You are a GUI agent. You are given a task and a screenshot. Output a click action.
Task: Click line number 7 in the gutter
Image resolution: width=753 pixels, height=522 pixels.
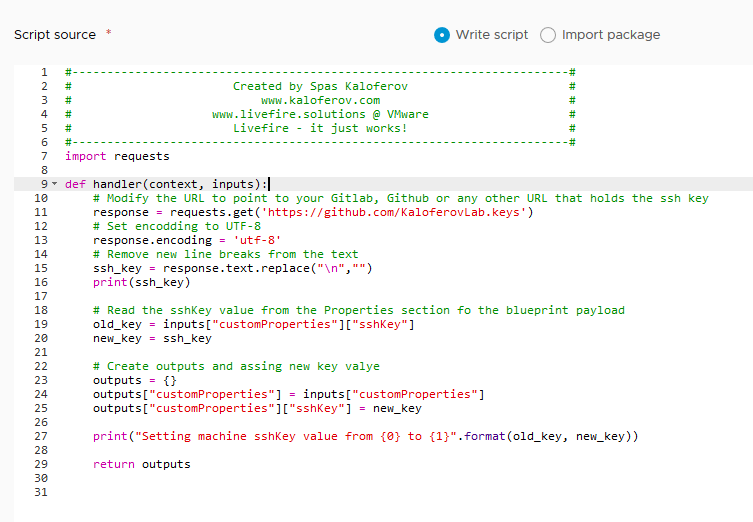pos(44,156)
